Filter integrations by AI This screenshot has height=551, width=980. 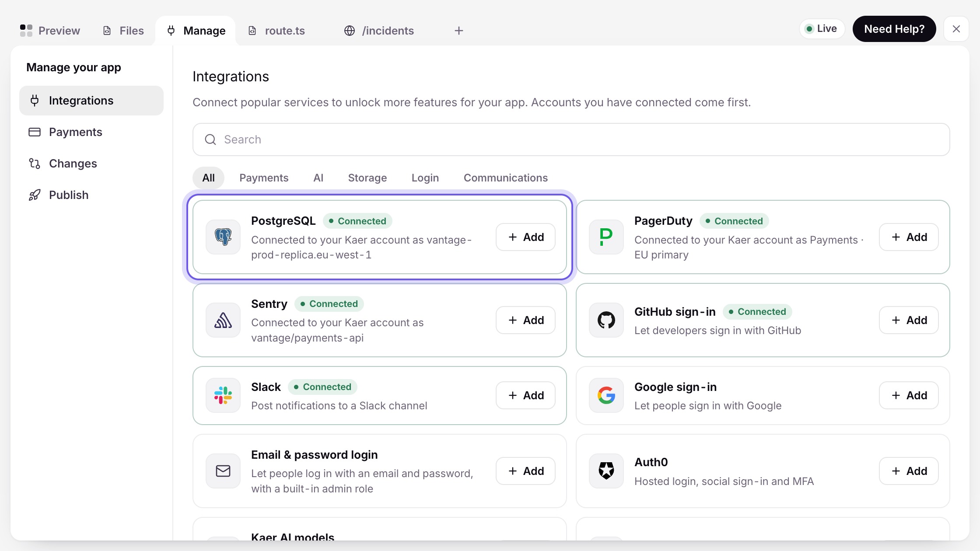pyautogui.click(x=318, y=178)
